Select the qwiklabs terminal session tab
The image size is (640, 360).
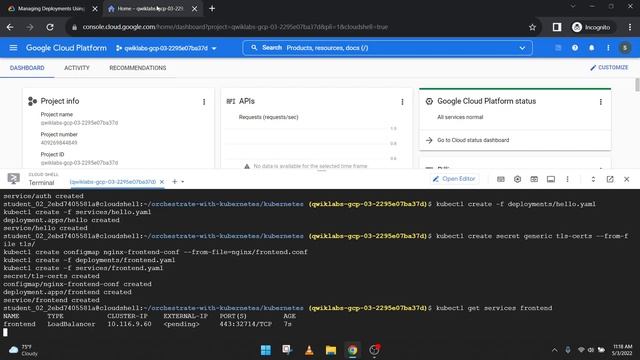pos(113,182)
